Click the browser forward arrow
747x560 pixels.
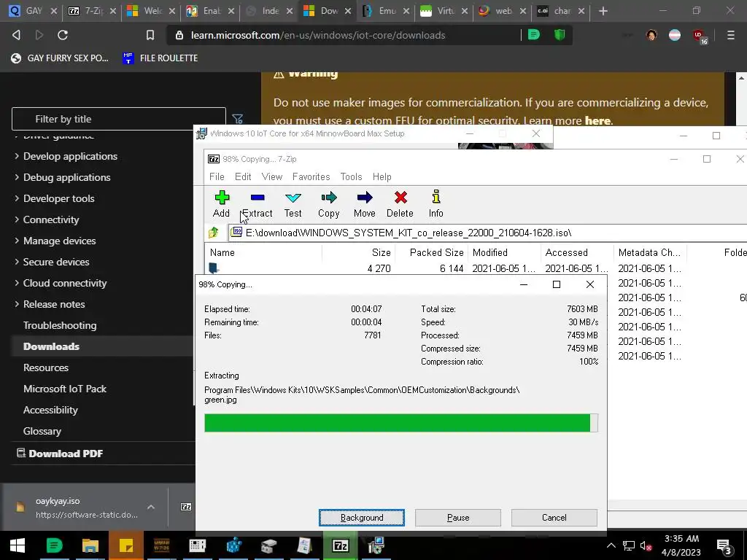point(39,35)
